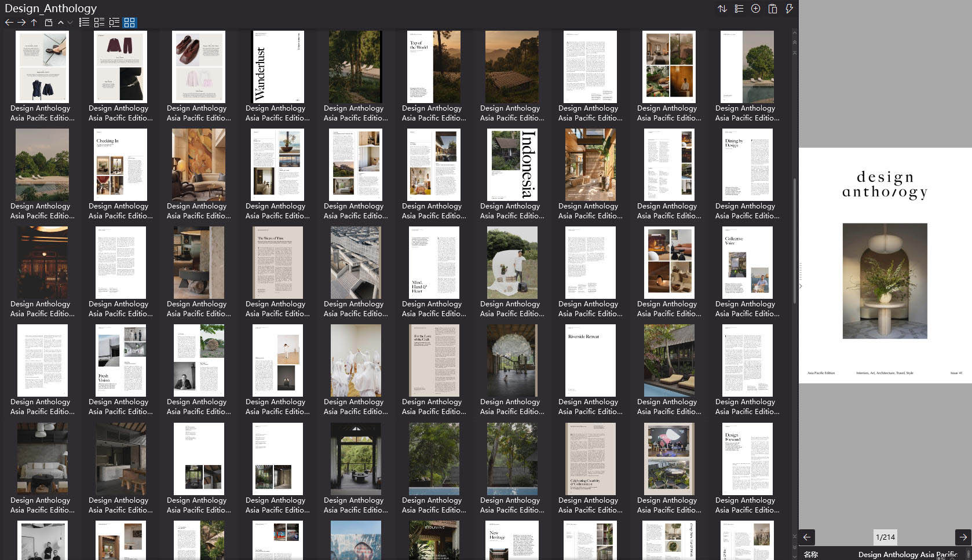Click the add-new circle-plus icon
The width and height of the screenshot is (972, 560).
click(755, 9)
